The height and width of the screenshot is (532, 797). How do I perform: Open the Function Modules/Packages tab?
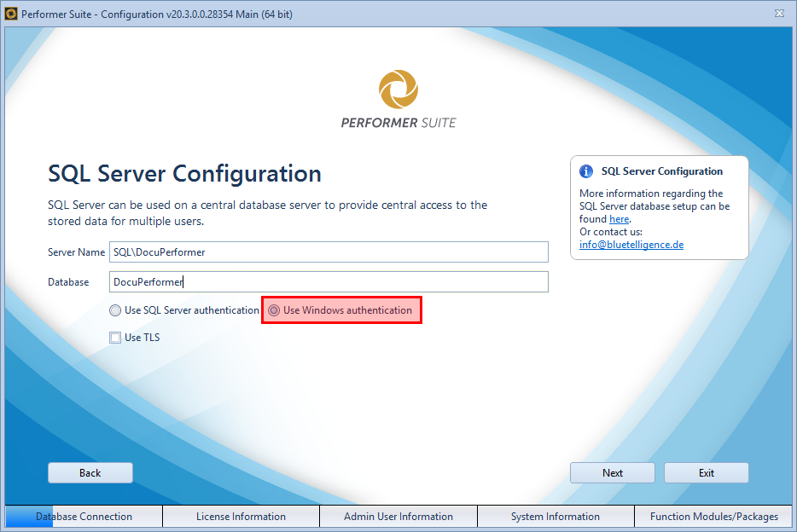[715, 516]
